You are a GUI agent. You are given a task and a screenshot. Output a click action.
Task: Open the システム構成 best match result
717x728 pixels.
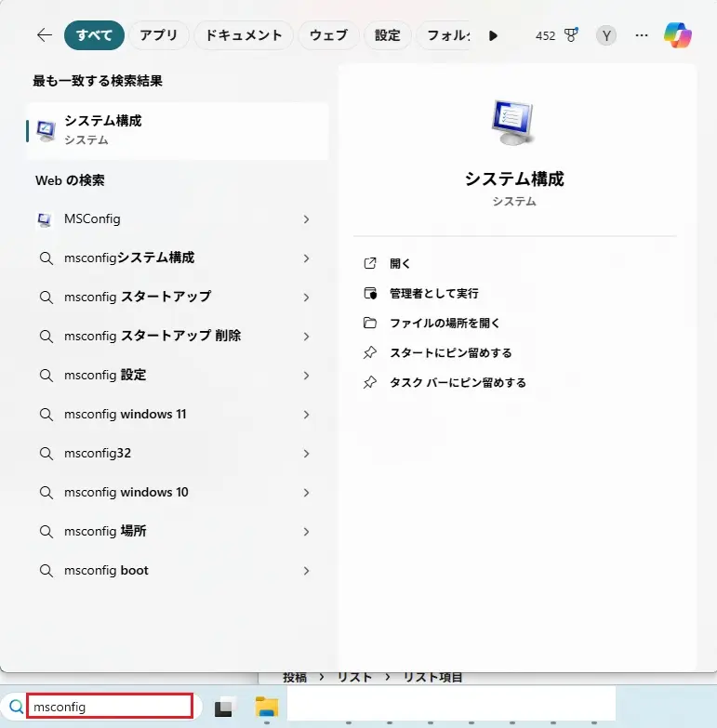point(178,131)
